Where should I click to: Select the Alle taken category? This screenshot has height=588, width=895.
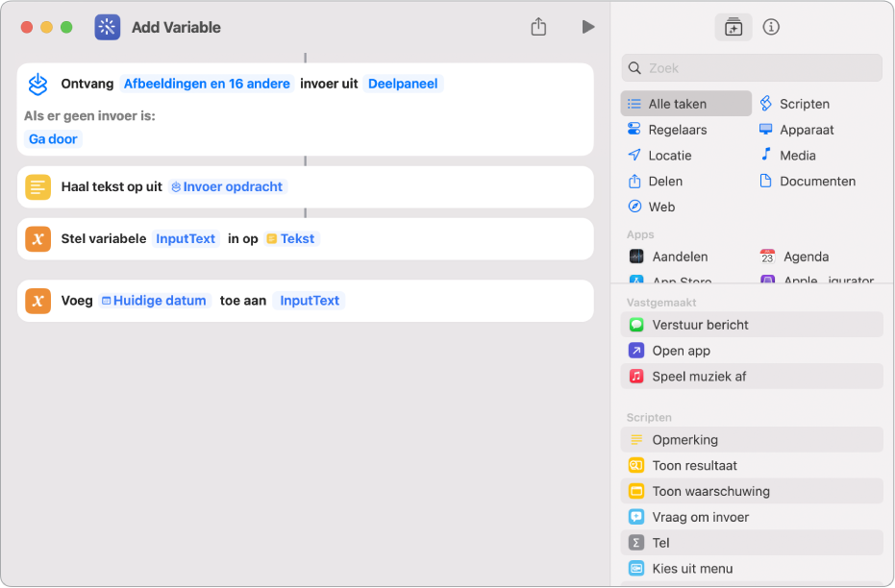coord(686,104)
